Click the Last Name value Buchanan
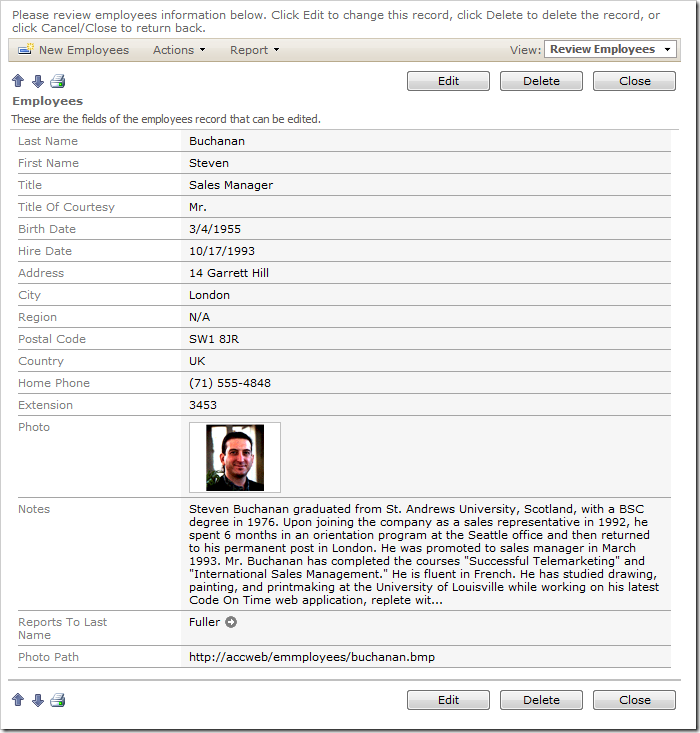This screenshot has height=733, width=700. [217, 141]
